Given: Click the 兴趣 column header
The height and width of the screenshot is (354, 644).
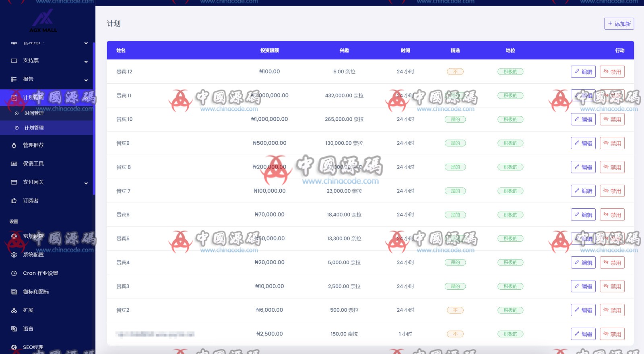Looking at the screenshot, I should click(344, 51).
